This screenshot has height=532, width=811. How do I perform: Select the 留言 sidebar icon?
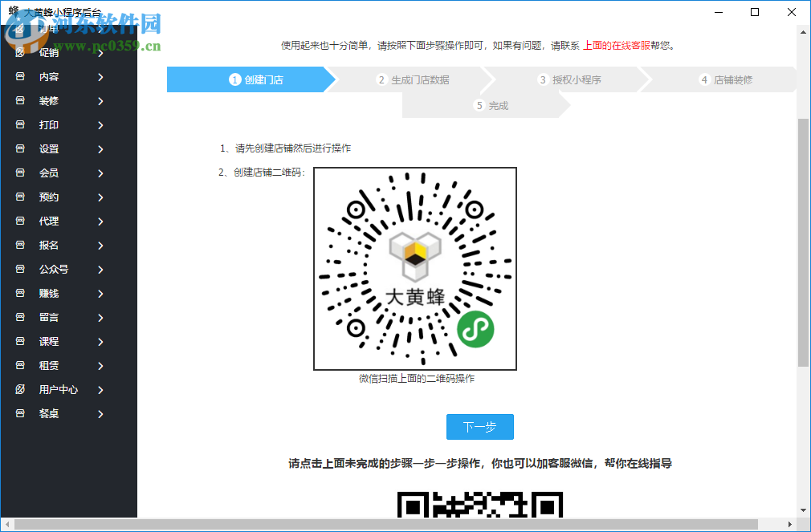pyautogui.click(x=22, y=317)
